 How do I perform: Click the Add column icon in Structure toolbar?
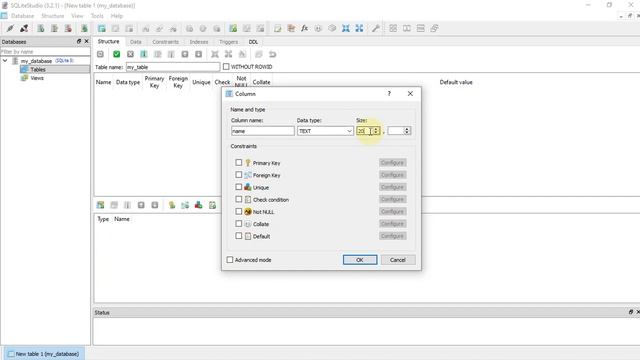(x=144, y=54)
